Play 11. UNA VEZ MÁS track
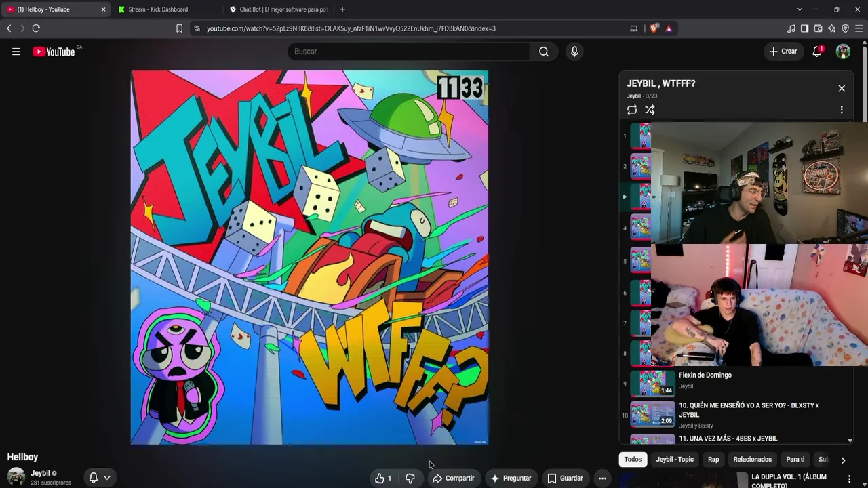Viewport: 868px width, 488px height. tap(728, 439)
